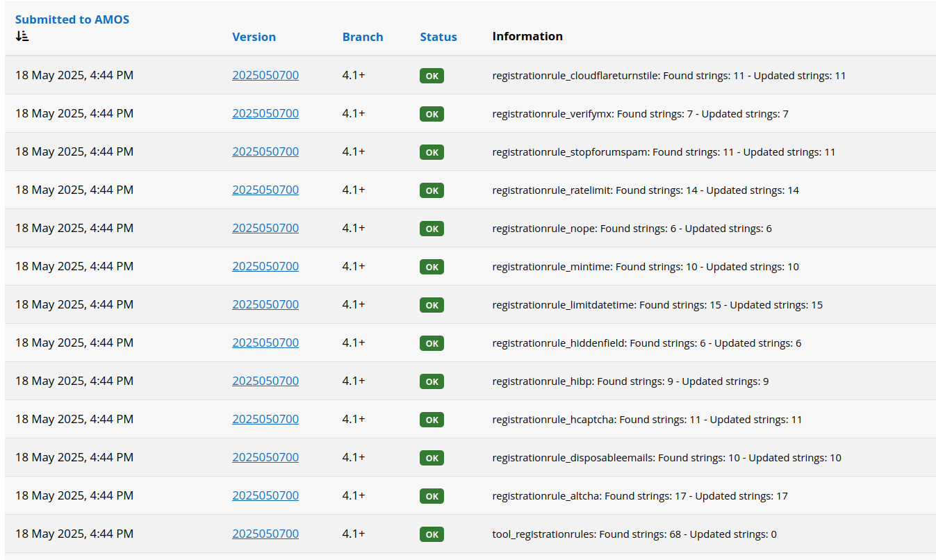The height and width of the screenshot is (560, 936).
Task: Open version 2025050700 for cloudflareturnstile row
Action: click(265, 75)
